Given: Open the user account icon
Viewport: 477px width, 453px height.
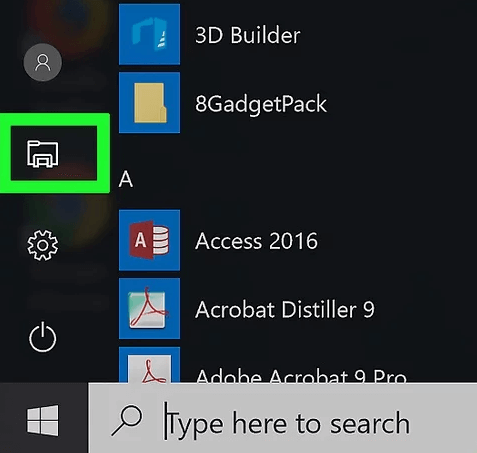Looking at the screenshot, I should tap(43, 62).
